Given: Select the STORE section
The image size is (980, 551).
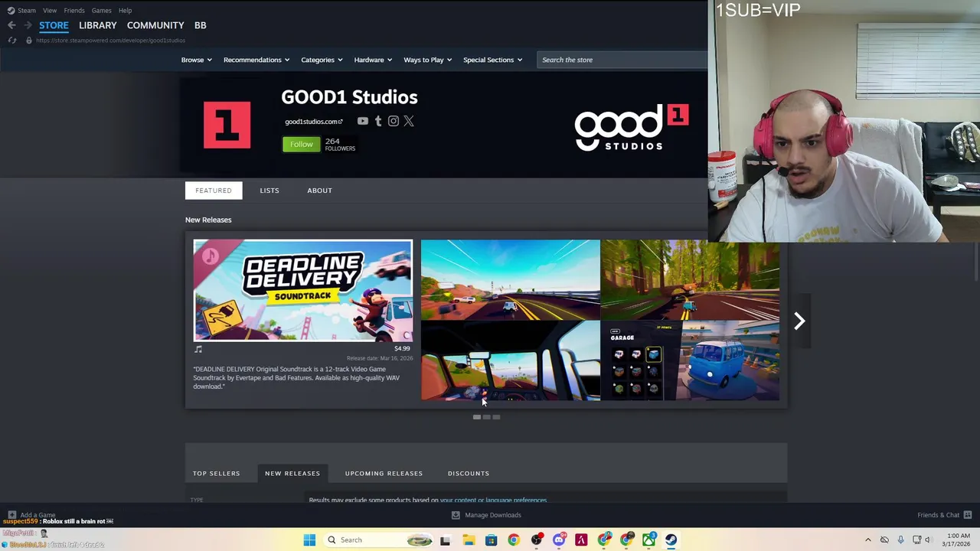Looking at the screenshot, I should point(54,25).
